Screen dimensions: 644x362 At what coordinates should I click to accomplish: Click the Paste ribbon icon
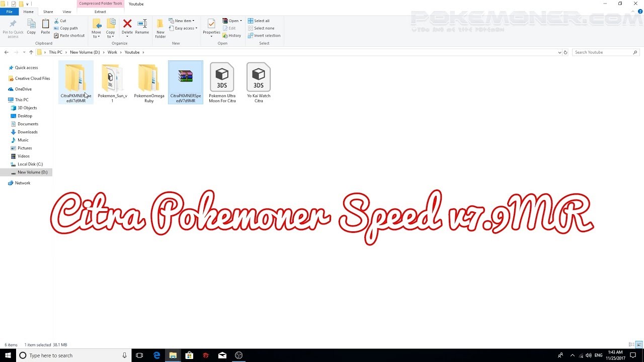click(45, 27)
